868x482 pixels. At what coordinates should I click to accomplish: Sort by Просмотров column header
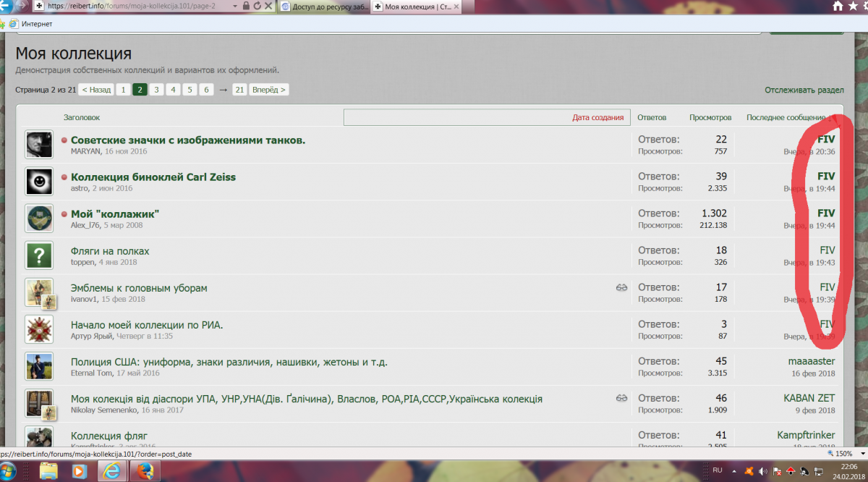pyautogui.click(x=710, y=117)
